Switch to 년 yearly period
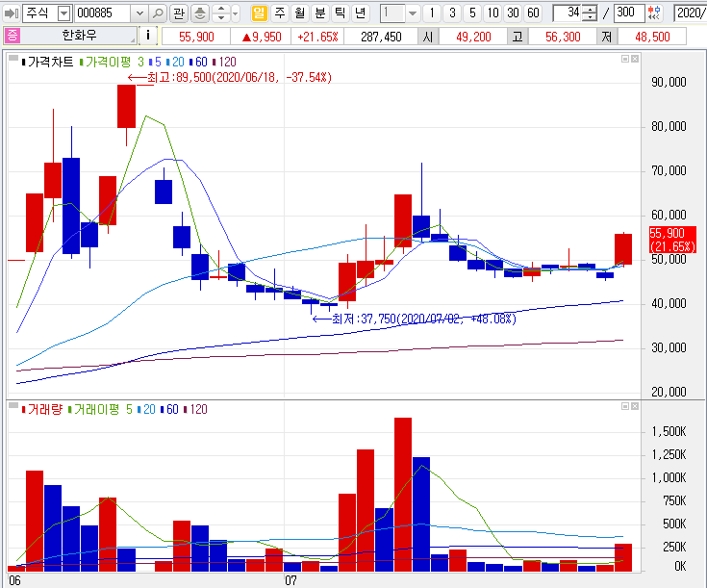 coord(361,13)
